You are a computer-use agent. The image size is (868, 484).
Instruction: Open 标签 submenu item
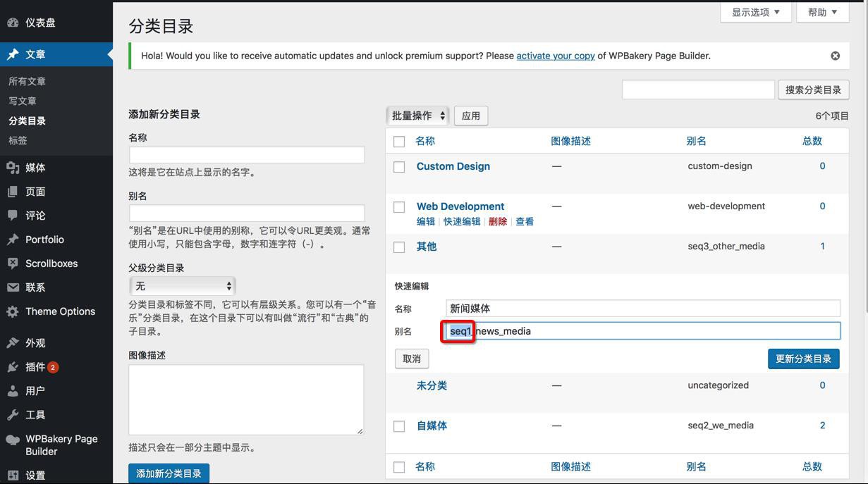[x=18, y=141]
